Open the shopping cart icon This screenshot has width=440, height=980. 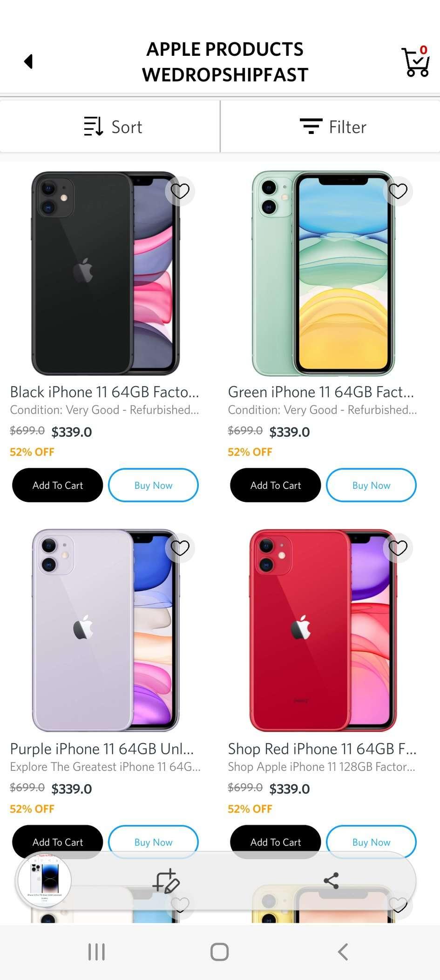click(x=415, y=61)
